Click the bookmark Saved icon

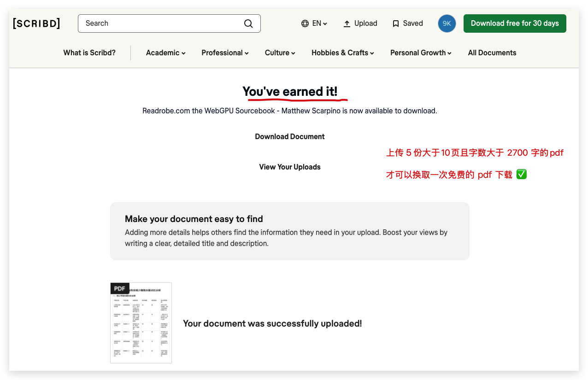(x=395, y=23)
